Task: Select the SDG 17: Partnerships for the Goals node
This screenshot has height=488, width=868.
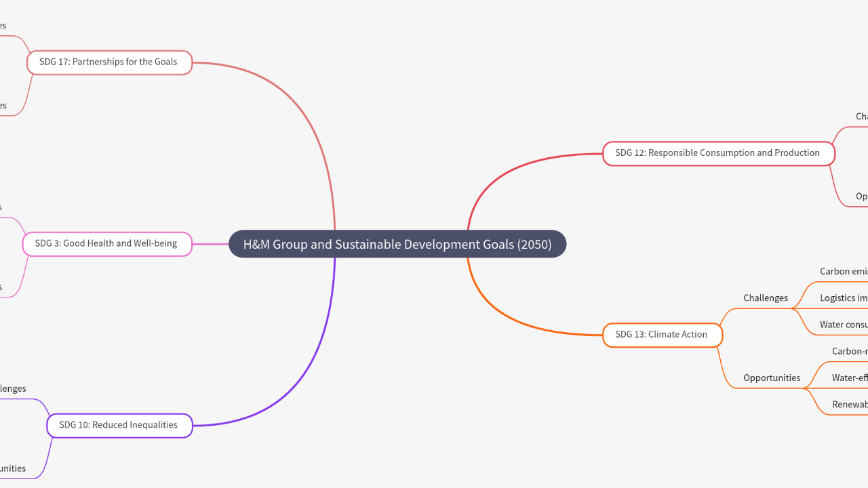Action: tap(109, 62)
